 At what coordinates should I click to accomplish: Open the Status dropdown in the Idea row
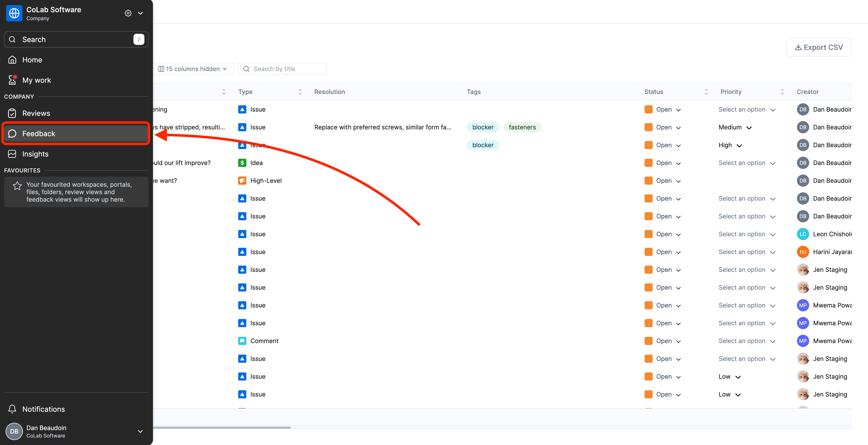pos(663,163)
